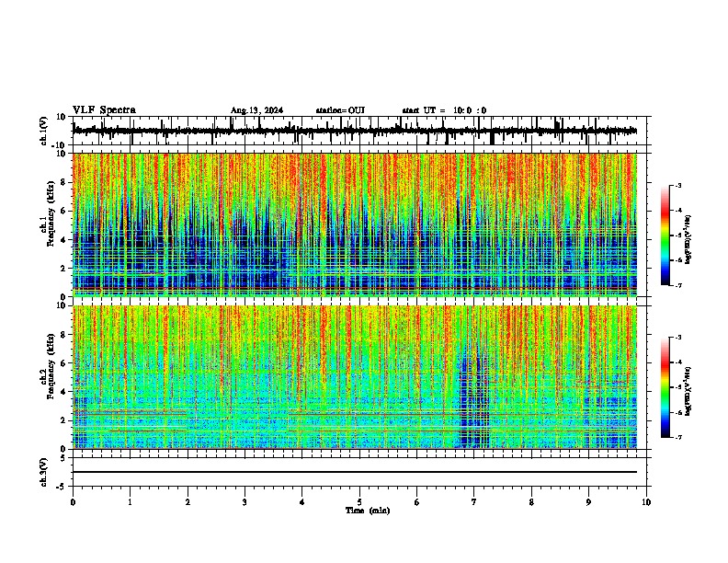Click the "station=OUI" label

pyautogui.click(x=340, y=110)
